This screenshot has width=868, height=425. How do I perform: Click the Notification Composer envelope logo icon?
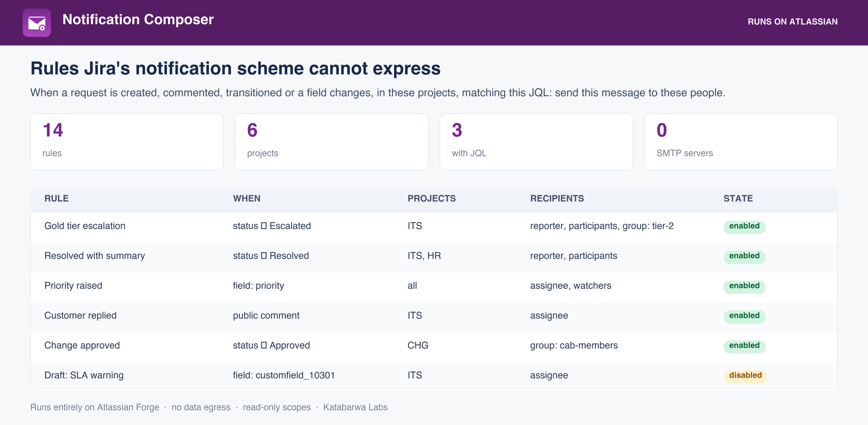37,23
